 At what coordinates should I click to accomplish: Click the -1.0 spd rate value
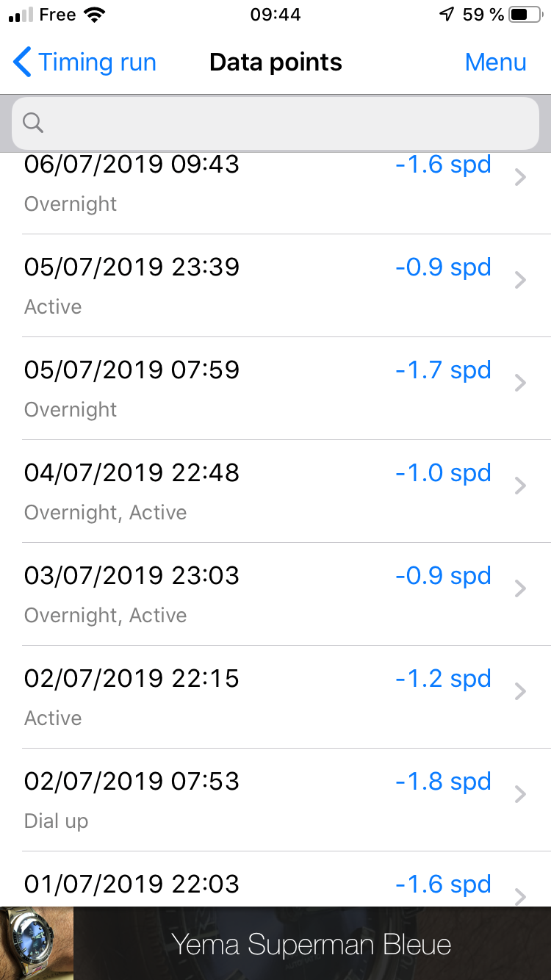click(443, 472)
